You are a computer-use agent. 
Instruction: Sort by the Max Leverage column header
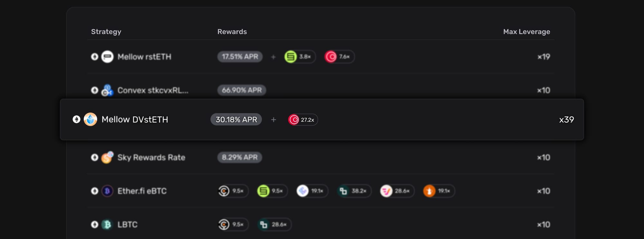point(526,32)
